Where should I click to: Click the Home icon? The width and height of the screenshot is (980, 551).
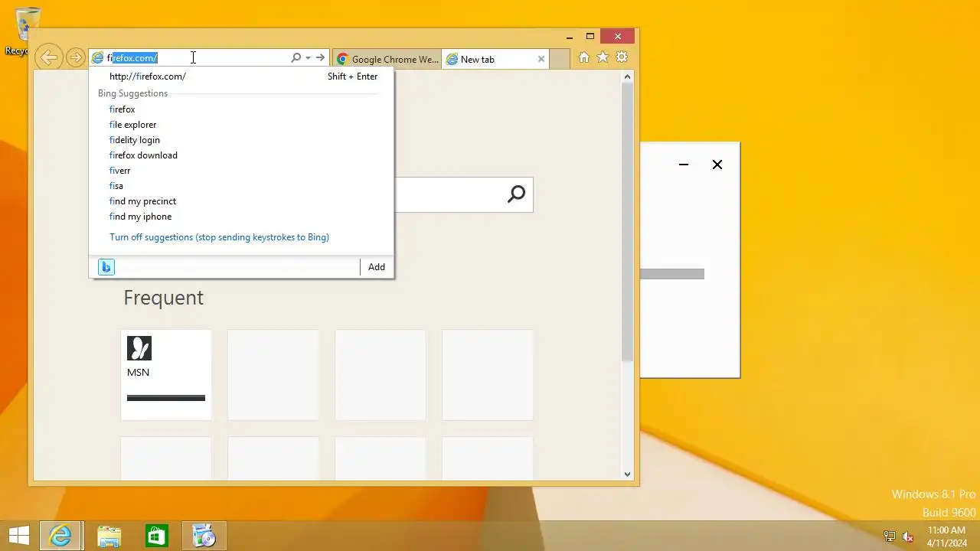[584, 57]
